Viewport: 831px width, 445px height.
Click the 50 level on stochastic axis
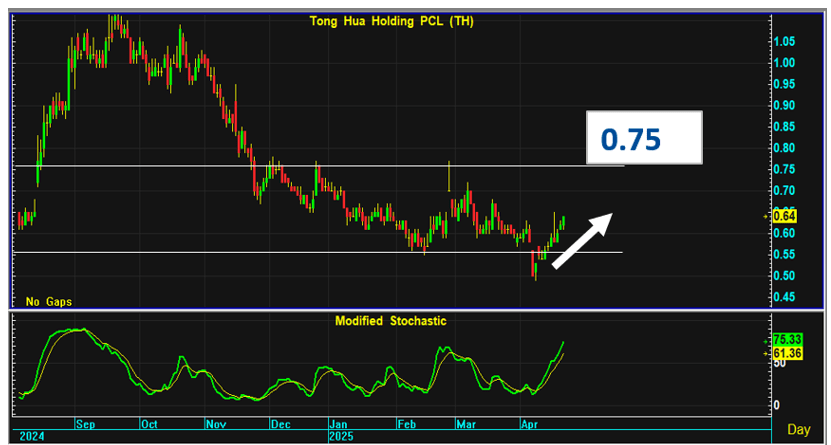778,363
